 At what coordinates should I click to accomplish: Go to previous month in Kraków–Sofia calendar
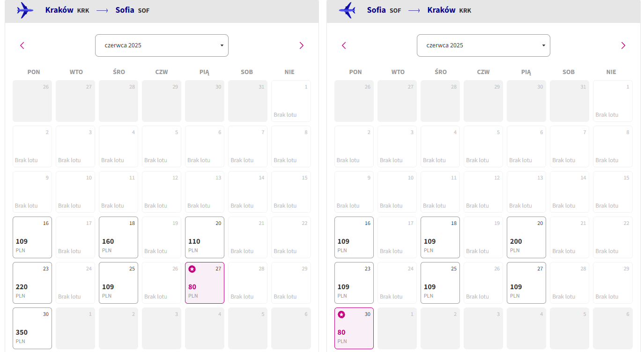(22, 45)
